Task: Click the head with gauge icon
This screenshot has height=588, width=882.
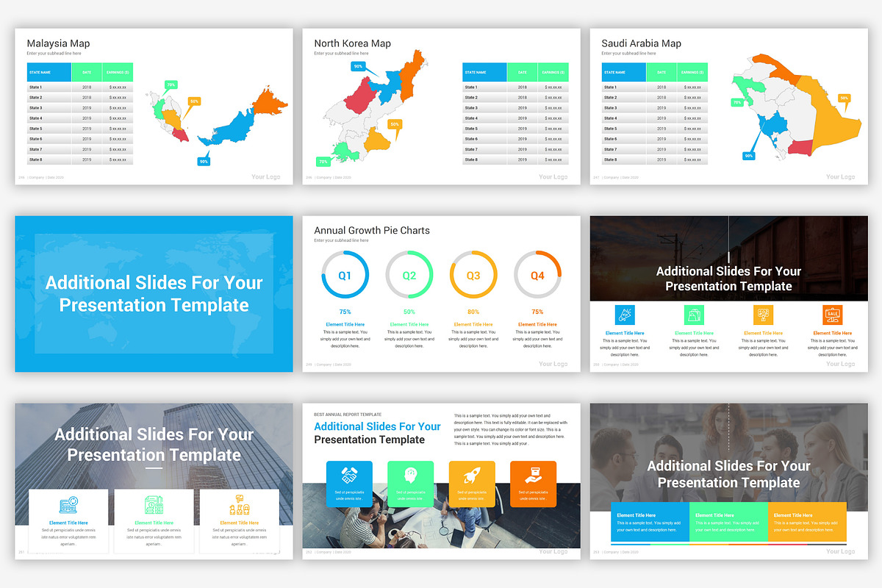Action: coord(410,476)
